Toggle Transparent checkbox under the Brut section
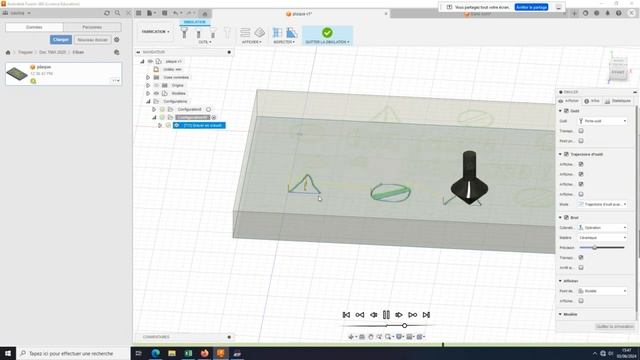640x360 pixels. (x=581, y=258)
